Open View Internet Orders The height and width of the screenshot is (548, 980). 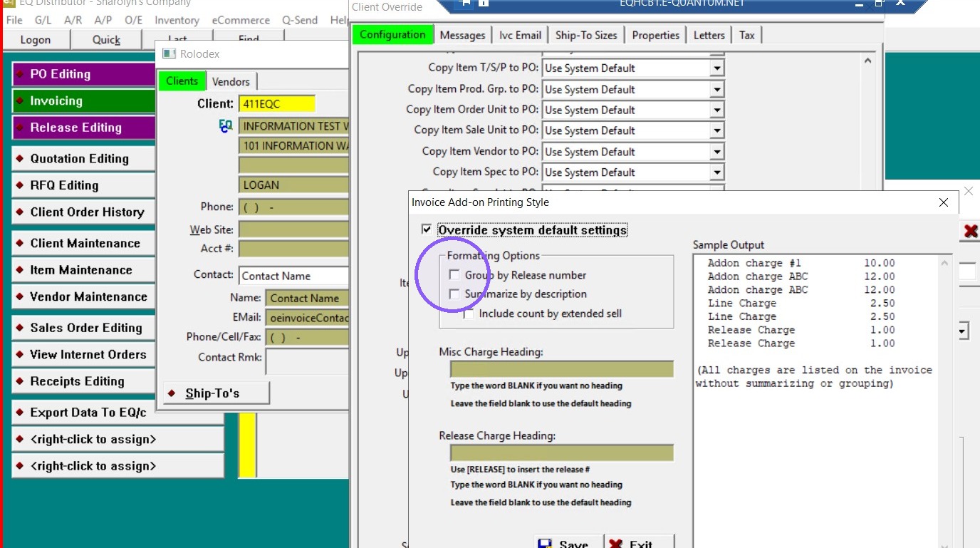(x=83, y=355)
